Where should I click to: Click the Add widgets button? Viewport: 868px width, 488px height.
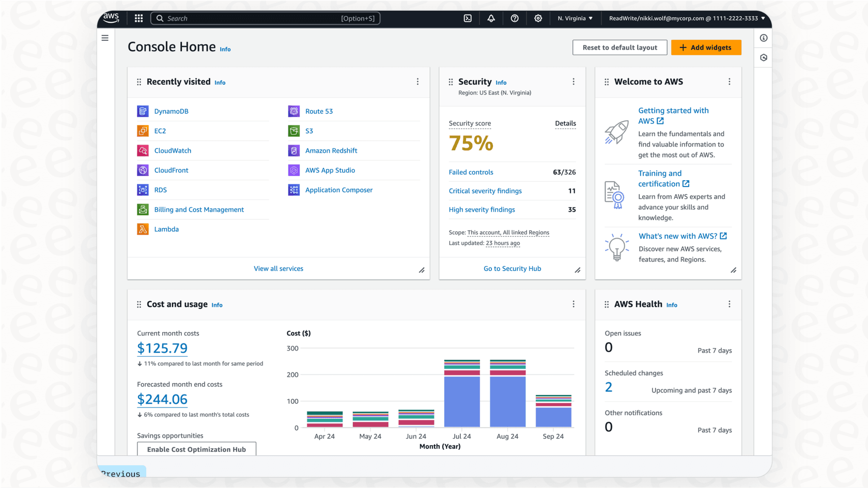point(706,48)
